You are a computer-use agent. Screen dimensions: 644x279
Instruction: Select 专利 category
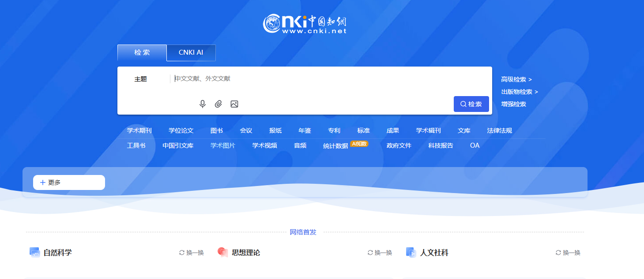click(x=334, y=130)
